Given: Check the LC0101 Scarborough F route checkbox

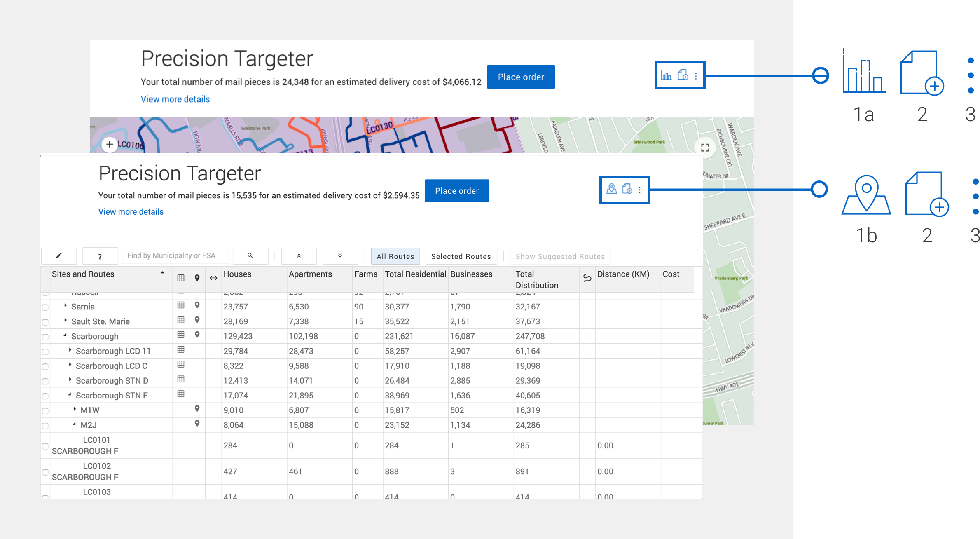Looking at the screenshot, I should pos(45,446).
